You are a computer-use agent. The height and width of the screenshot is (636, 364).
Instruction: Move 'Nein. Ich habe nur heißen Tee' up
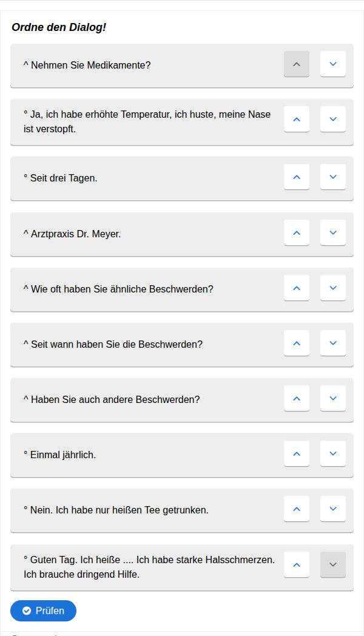pos(297,509)
